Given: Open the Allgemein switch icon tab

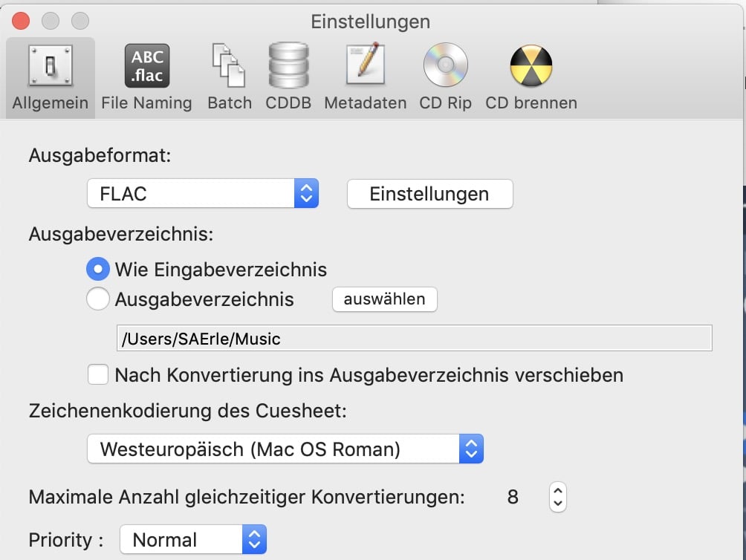Looking at the screenshot, I should (x=51, y=65).
